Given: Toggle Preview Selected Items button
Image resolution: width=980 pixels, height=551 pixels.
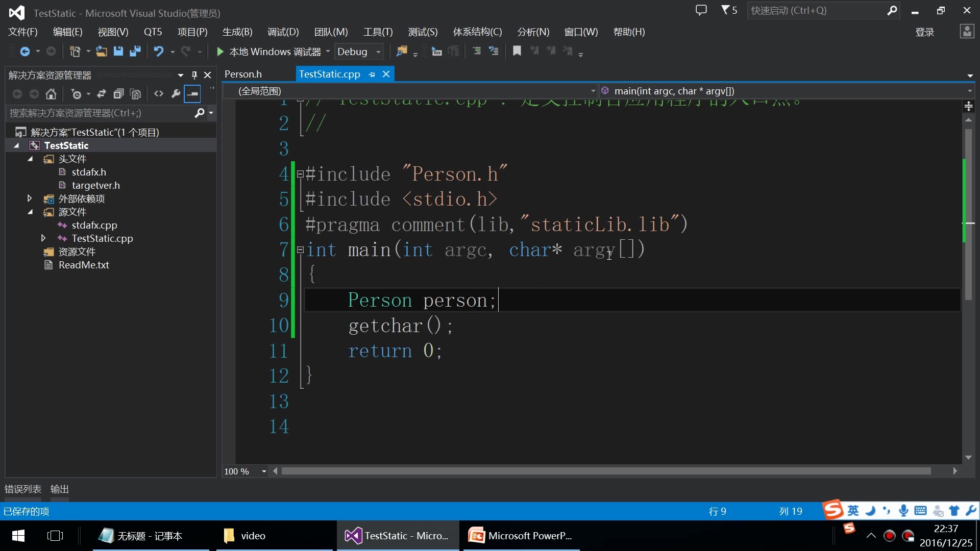Looking at the screenshot, I should [x=192, y=94].
